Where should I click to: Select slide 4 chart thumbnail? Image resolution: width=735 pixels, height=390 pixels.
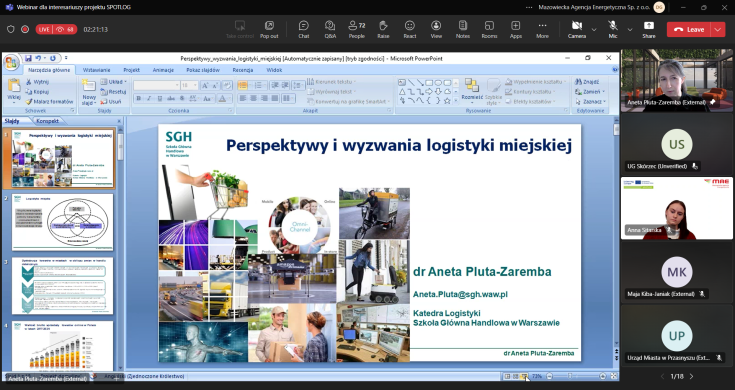click(62, 346)
